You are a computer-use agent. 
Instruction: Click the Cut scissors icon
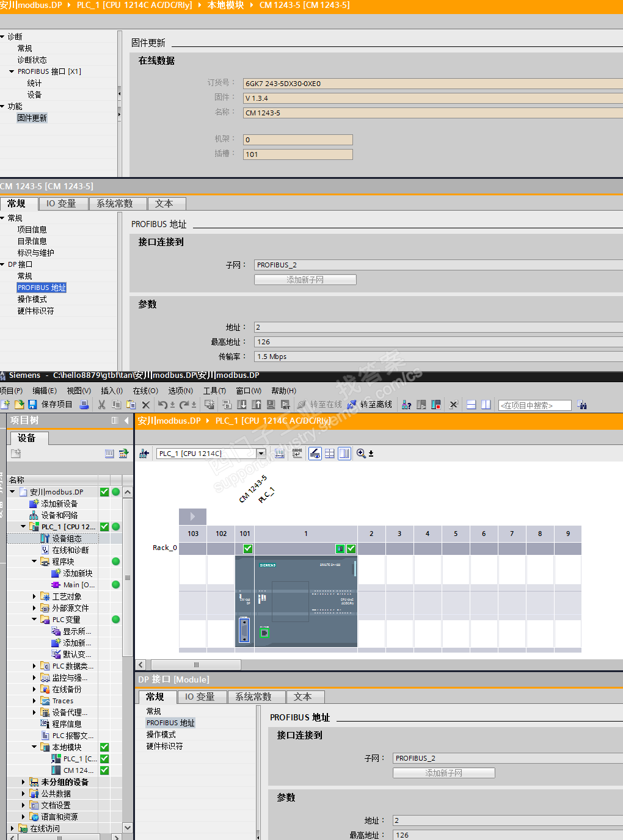point(102,404)
